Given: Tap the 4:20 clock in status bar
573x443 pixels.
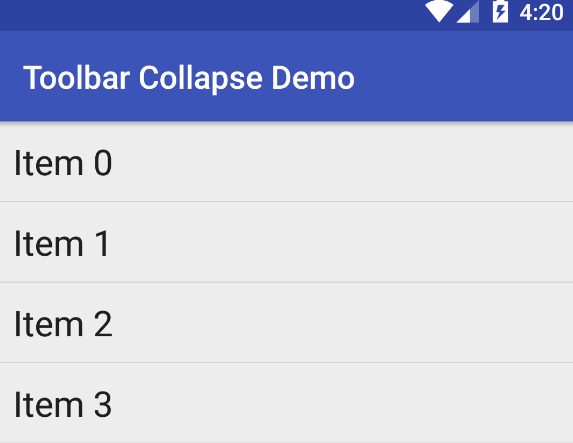Looking at the screenshot, I should 541,12.
